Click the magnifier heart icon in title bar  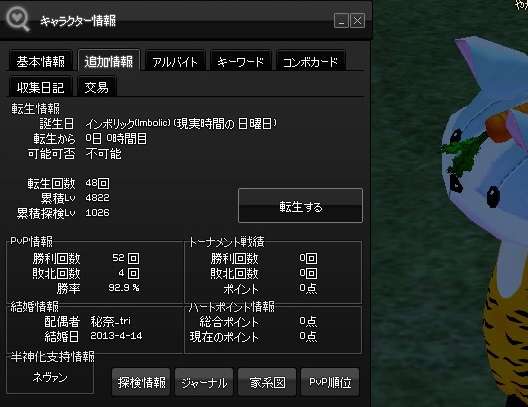(18, 19)
